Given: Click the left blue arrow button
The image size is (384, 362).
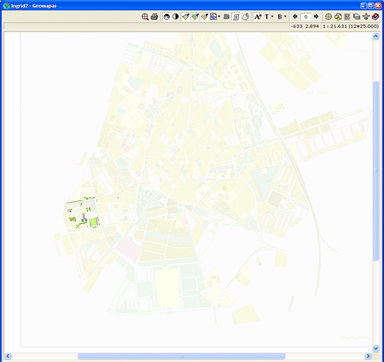Looking at the screenshot, I should point(295,16).
